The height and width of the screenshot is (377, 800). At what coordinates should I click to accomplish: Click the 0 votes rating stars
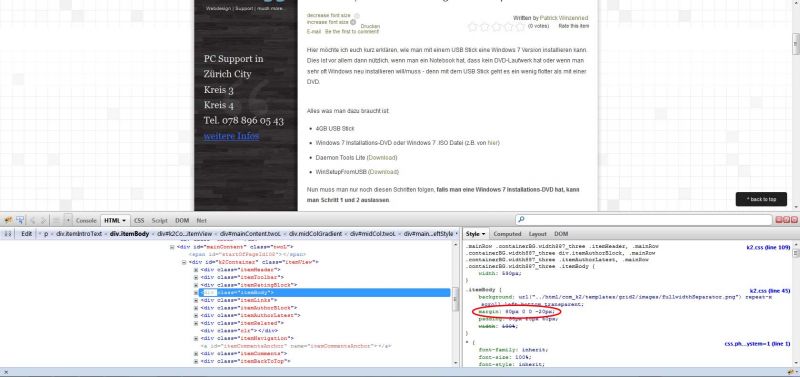495,27
